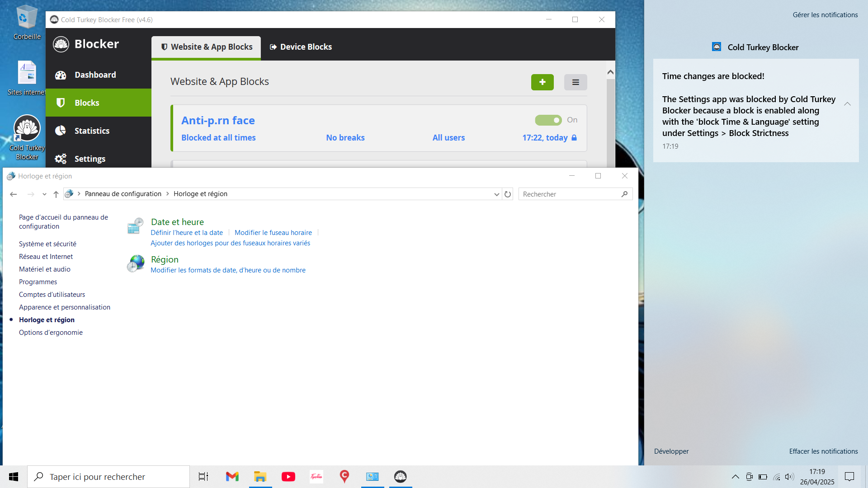868x488 pixels.
Task: Open the Anti-p.rn face block title
Action: click(x=218, y=121)
